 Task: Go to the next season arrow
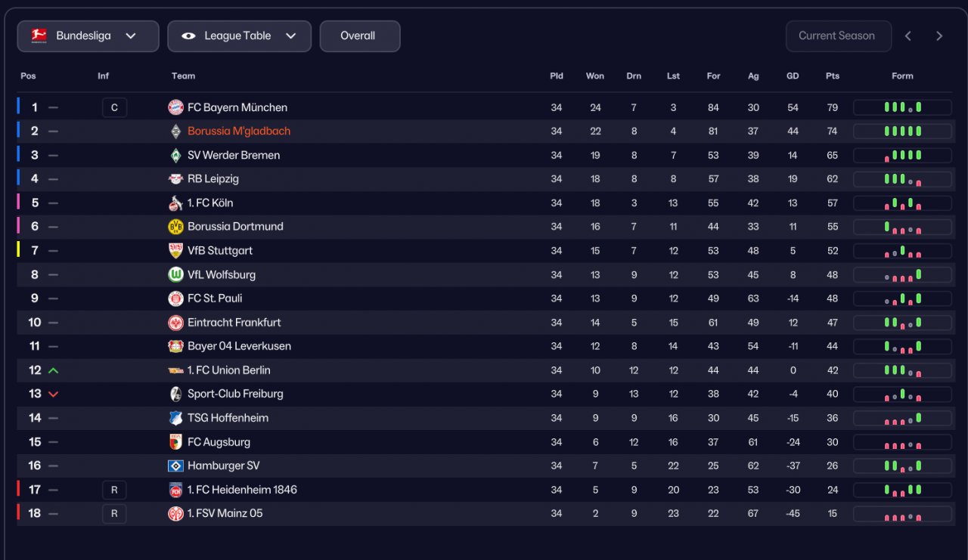[939, 36]
